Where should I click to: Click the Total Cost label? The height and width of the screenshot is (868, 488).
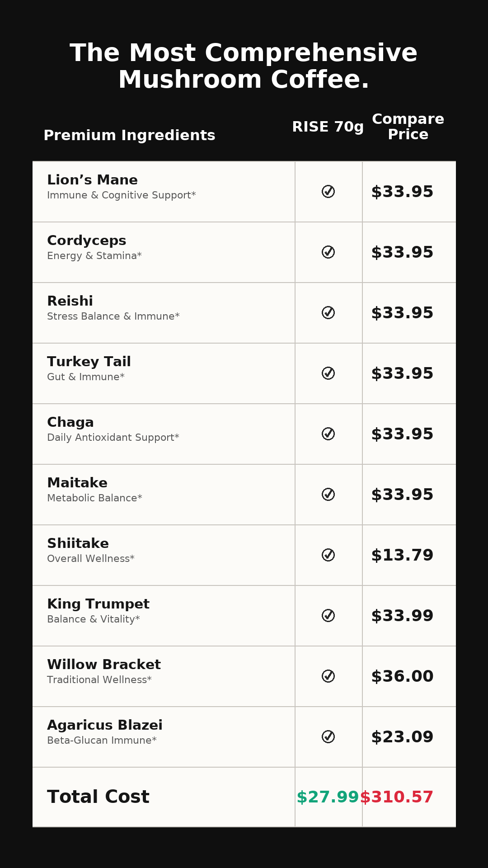pos(98,797)
